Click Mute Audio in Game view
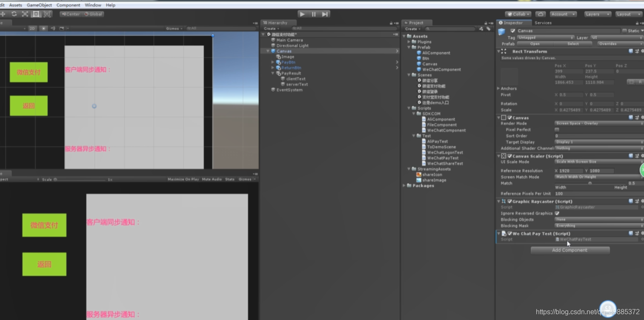The height and width of the screenshot is (320, 644). click(x=212, y=180)
